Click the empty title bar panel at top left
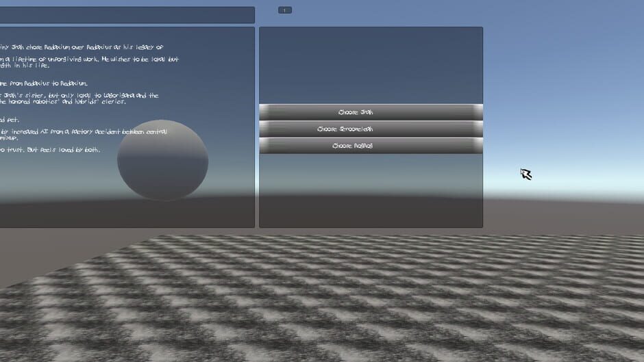This screenshot has width=644, height=362. [x=127, y=15]
